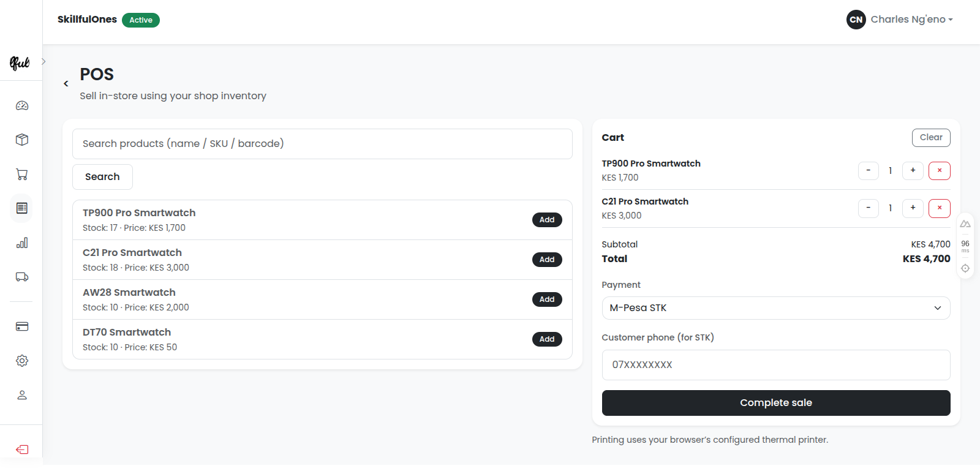Remove TP900 Pro Smartwatch from the cart
This screenshot has height=474, width=980.
[x=939, y=170]
